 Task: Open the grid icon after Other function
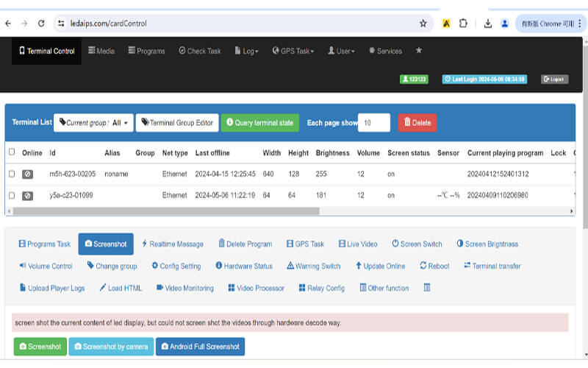(427, 288)
